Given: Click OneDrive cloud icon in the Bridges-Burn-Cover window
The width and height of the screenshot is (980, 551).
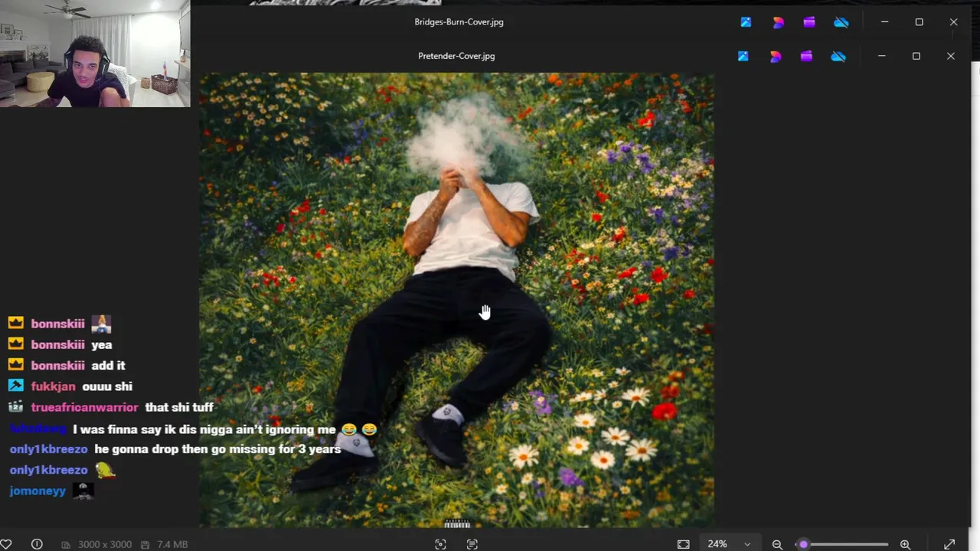Looking at the screenshot, I should coord(841,22).
